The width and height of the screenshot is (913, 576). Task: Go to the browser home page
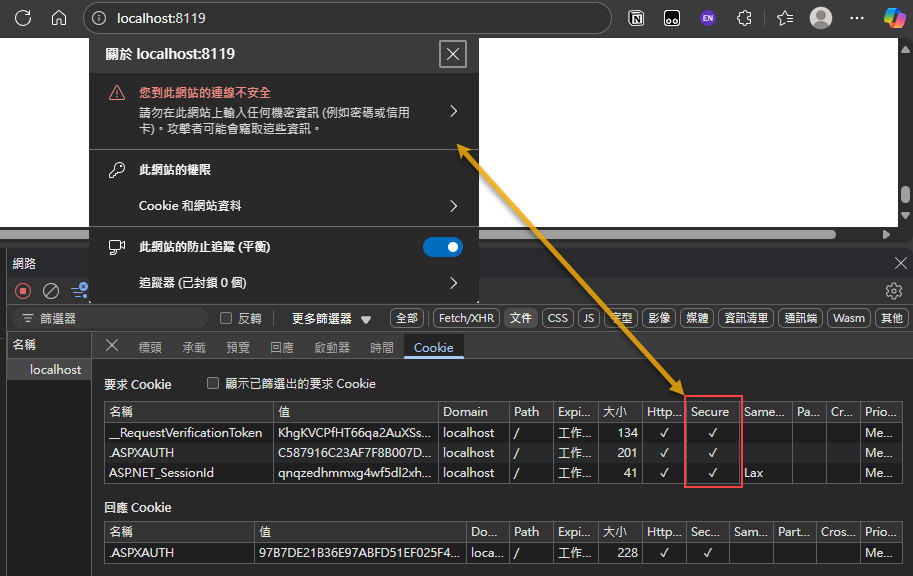tap(59, 18)
